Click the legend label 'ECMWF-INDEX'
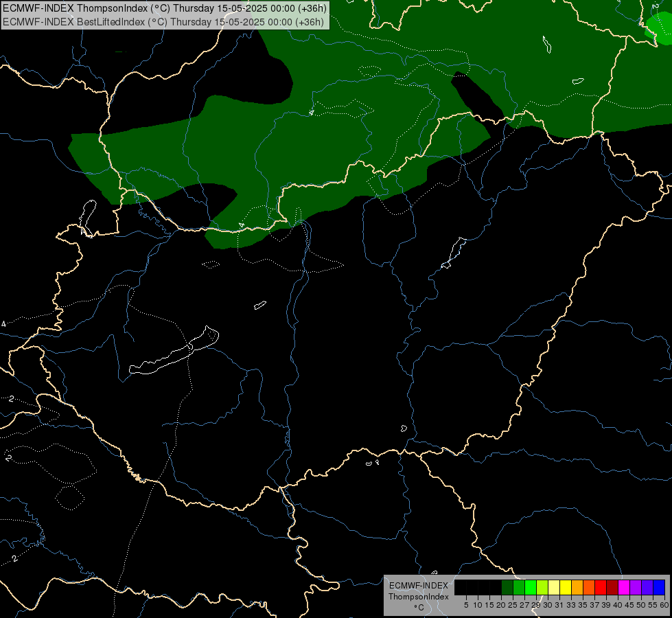The image size is (672, 618). pos(419,586)
